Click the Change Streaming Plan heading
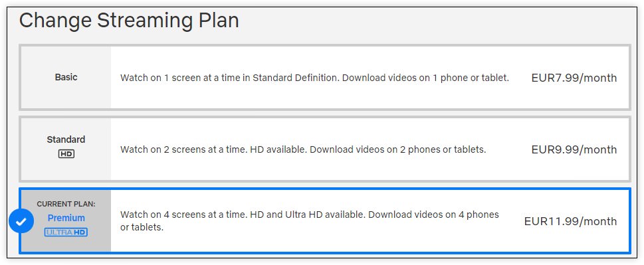The height and width of the screenshot is (265, 644). [129, 21]
